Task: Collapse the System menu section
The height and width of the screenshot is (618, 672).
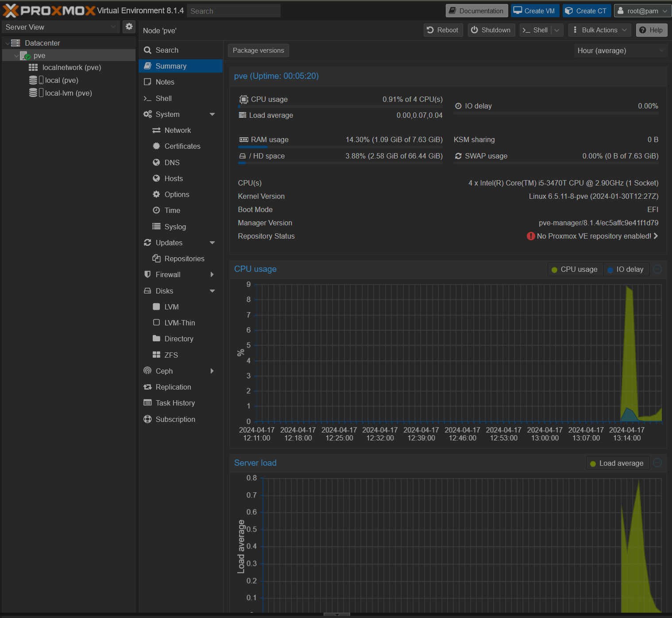Action: click(x=212, y=114)
